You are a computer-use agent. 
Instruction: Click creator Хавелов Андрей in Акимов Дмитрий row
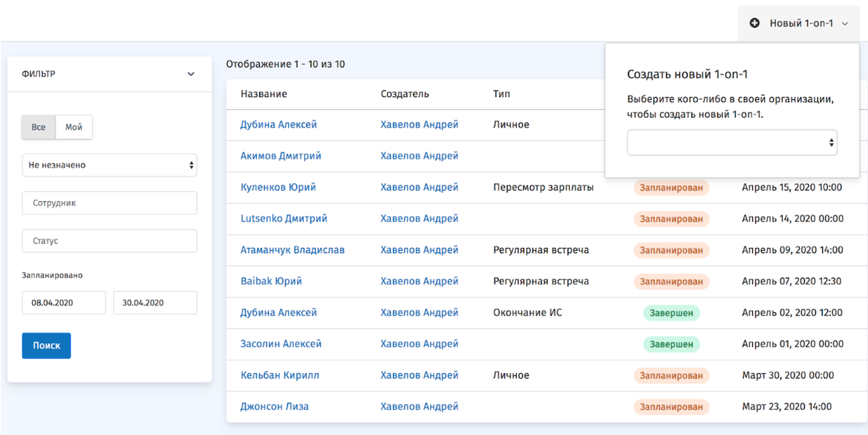coord(419,156)
